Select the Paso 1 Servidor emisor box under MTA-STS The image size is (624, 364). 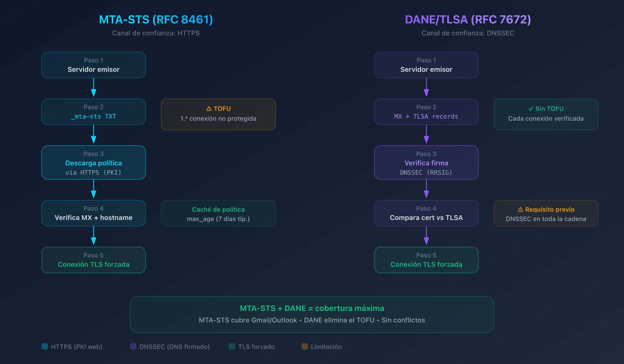(93, 65)
